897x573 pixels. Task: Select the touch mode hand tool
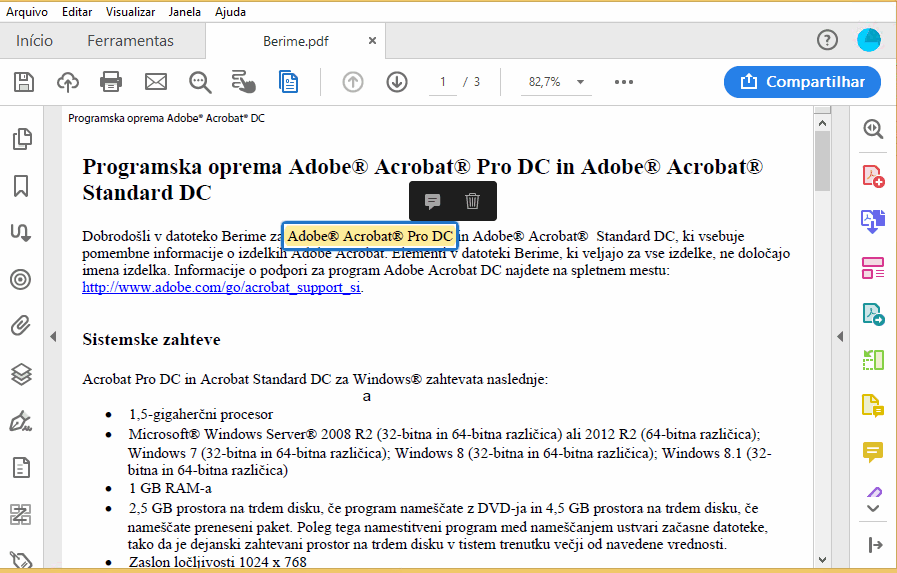click(x=244, y=82)
